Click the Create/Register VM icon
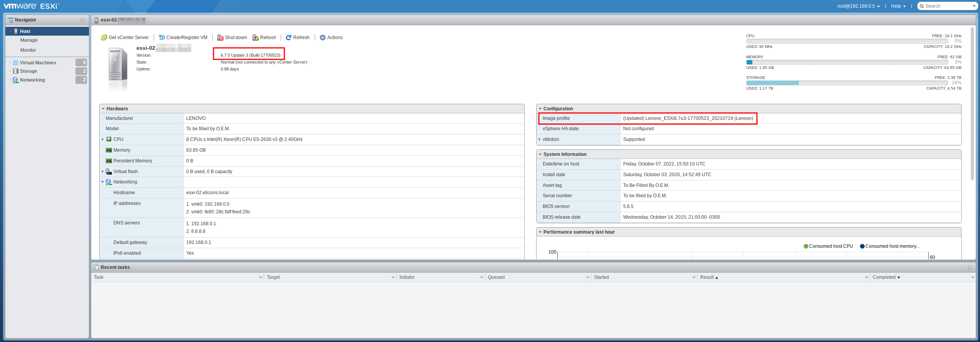 (162, 38)
